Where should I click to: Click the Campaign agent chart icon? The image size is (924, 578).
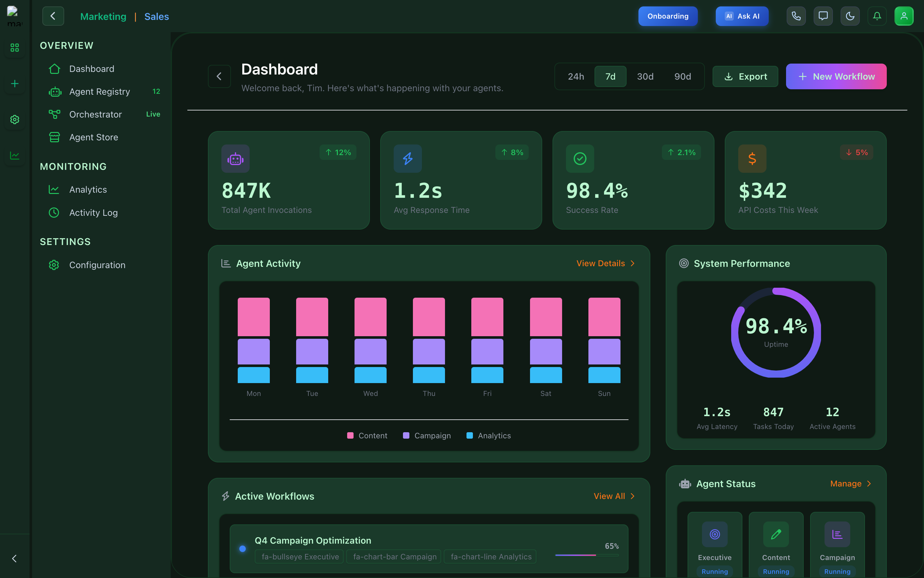[x=837, y=534]
